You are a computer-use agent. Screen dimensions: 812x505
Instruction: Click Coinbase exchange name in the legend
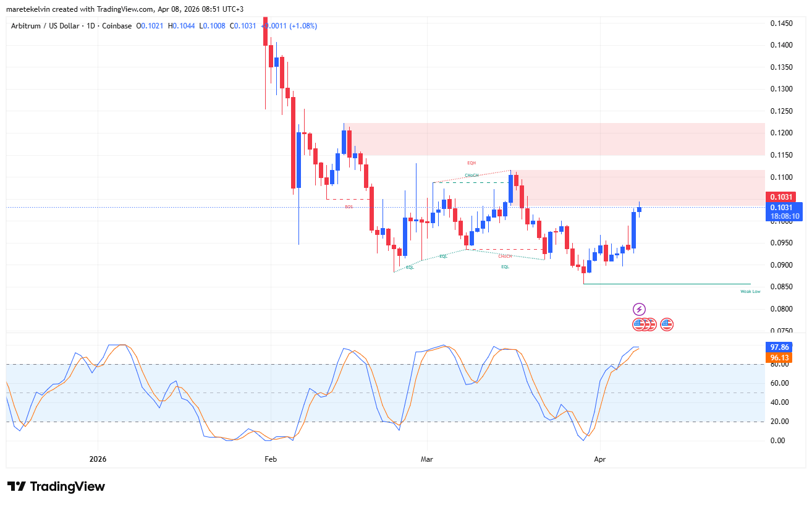tap(117, 26)
